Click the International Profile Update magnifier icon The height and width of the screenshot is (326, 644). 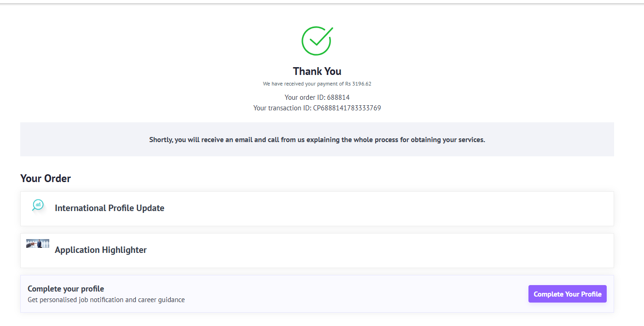point(38,205)
